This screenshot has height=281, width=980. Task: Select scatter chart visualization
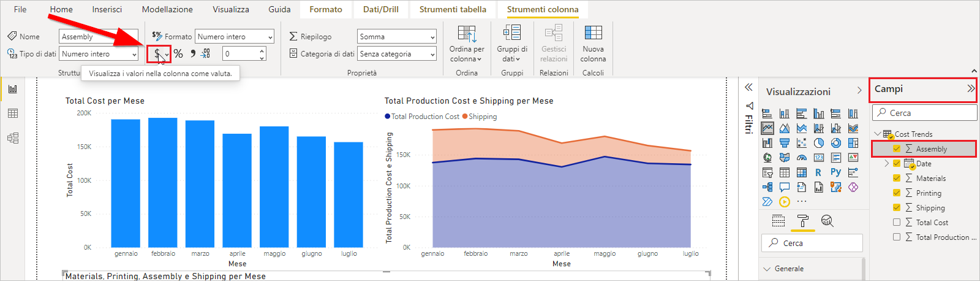pyautogui.click(x=801, y=143)
